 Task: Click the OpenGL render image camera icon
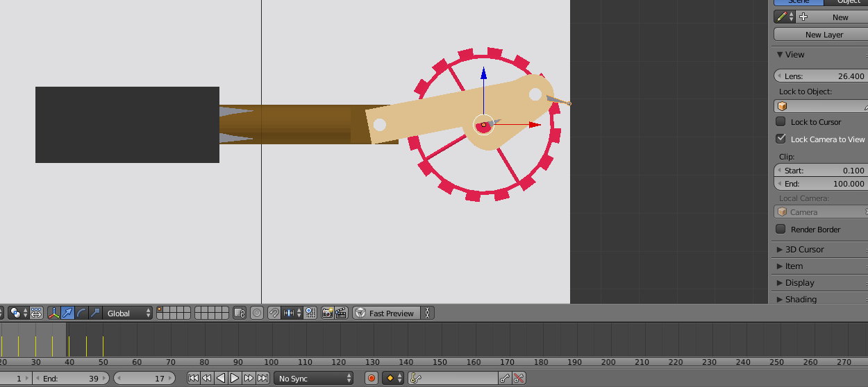pos(327,313)
